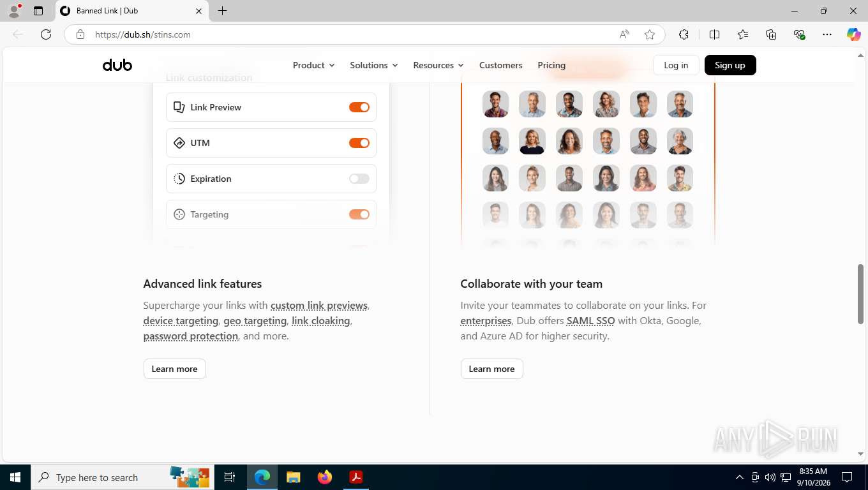This screenshot has height=490, width=868.
Task: Click the UTM diamond icon
Action: coord(179,143)
